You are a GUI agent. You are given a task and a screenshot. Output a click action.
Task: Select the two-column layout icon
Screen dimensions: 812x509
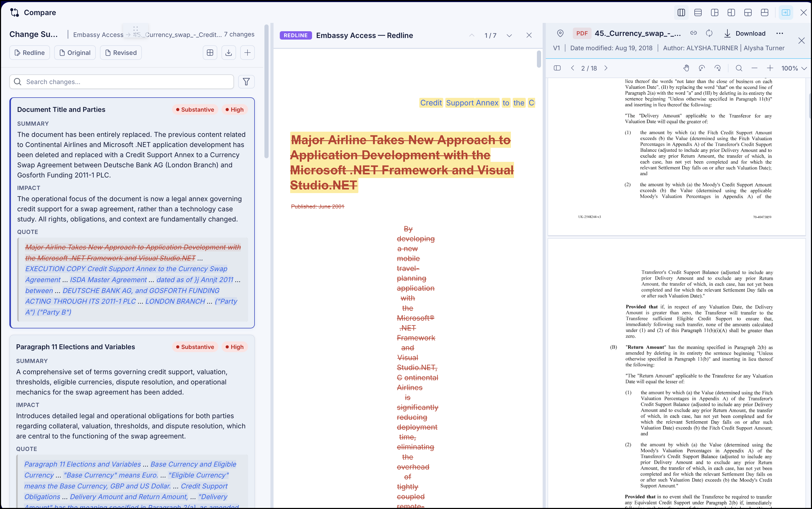click(x=681, y=12)
